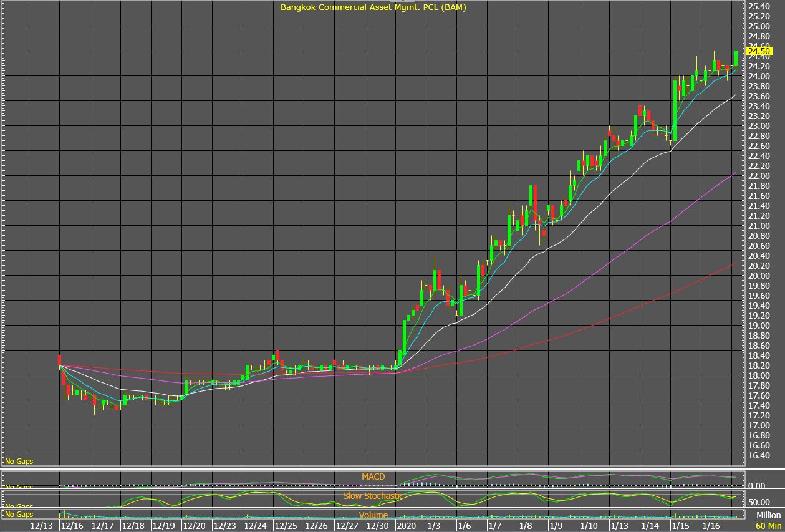
Task: Click the 0.00 MACD scale value
Action: tap(758, 485)
